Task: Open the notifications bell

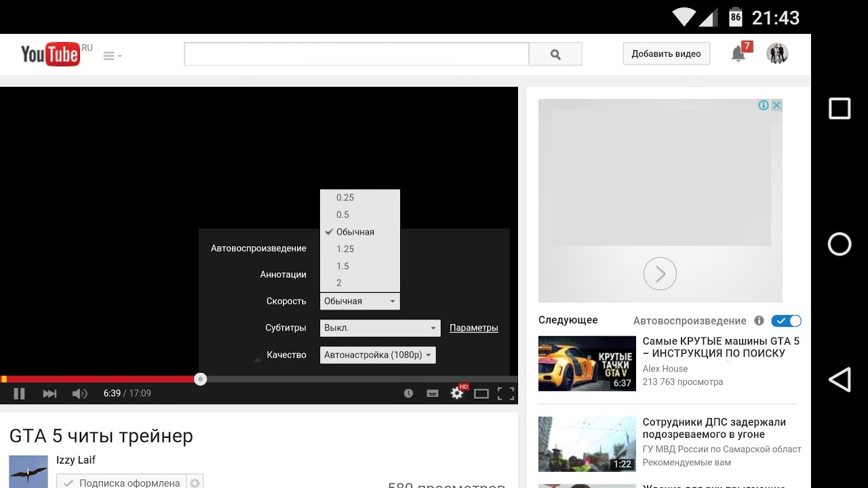Action: [x=738, y=54]
